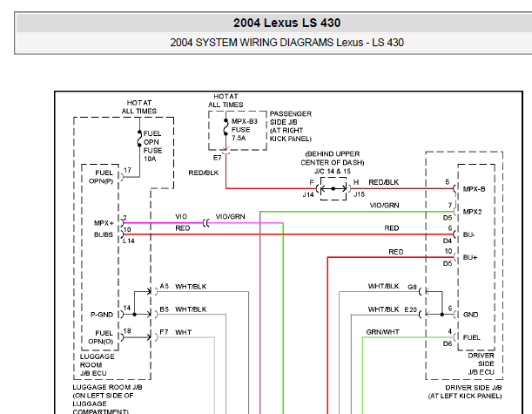Click the J/C 14 & 15 junction connector symbol
The image size is (532, 414).
(333, 188)
